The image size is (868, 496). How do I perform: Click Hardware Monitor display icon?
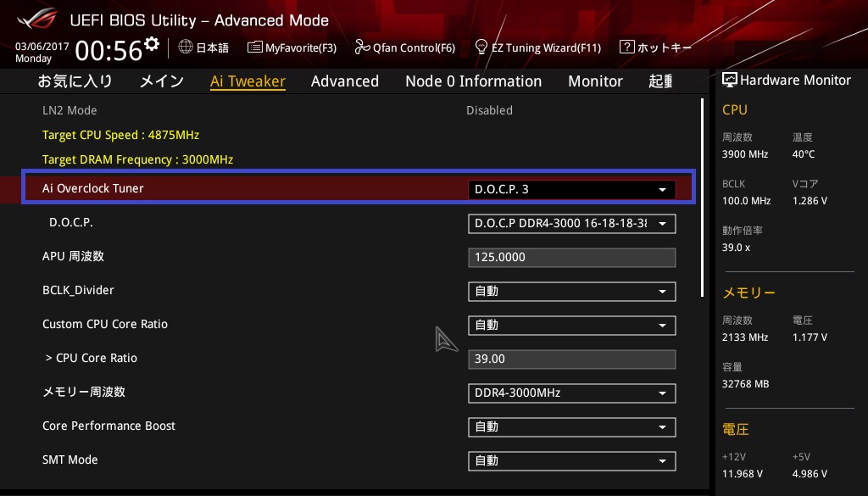tap(730, 80)
